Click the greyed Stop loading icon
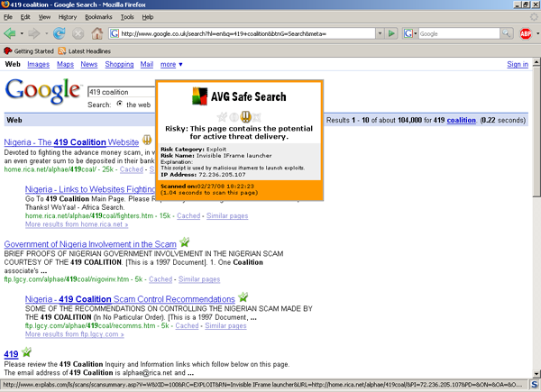 (78, 33)
